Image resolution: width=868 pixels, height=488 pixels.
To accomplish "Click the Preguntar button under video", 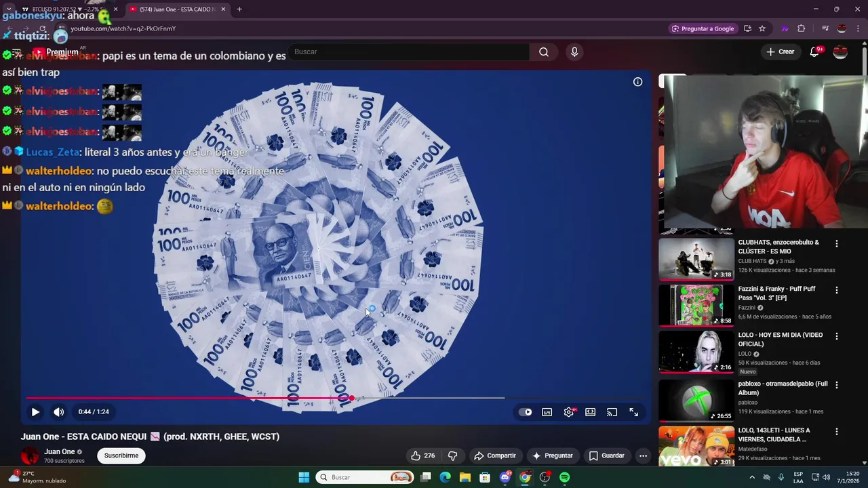I will click(553, 455).
